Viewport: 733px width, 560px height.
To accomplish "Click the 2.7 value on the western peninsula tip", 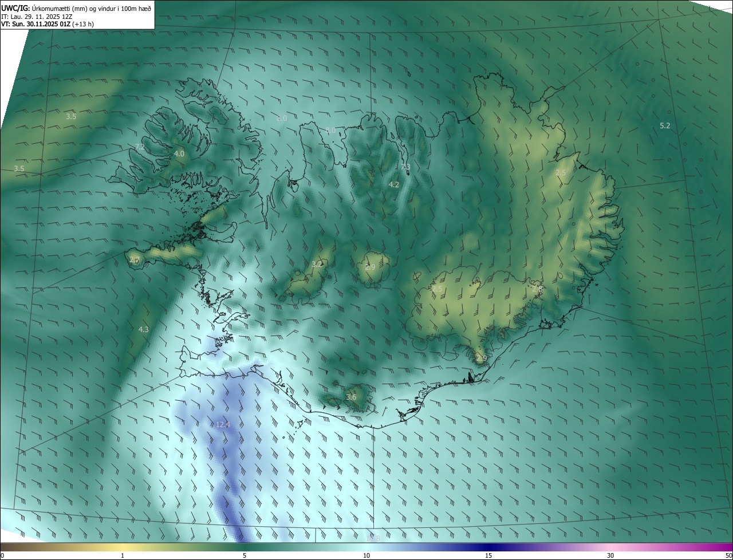I will click(x=135, y=260).
